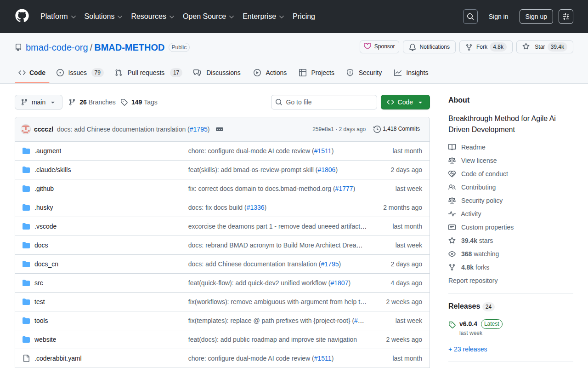Click the Go to file search box
The width and height of the screenshot is (588, 368).
tap(324, 102)
